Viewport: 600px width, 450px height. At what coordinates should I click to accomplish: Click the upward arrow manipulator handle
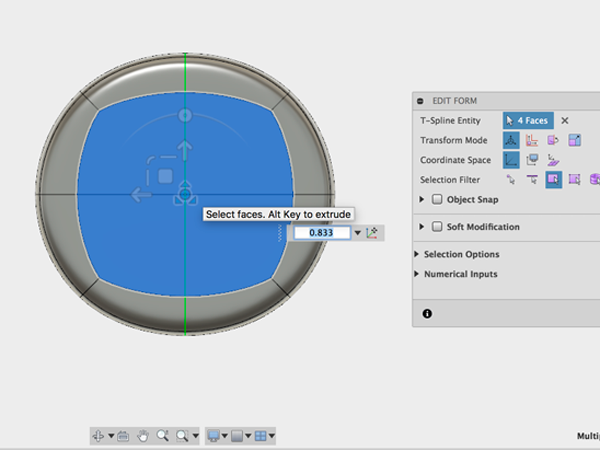pos(185,150)
